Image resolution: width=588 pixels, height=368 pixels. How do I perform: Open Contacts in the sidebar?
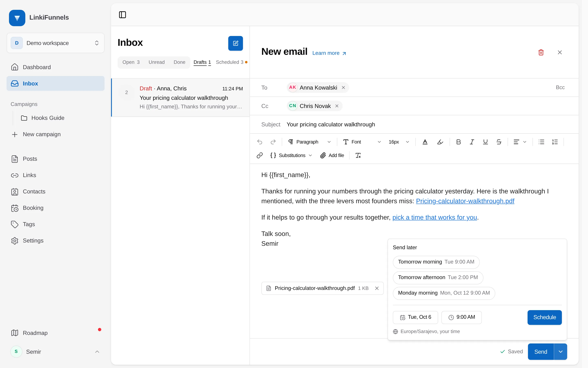coord(55,192)
